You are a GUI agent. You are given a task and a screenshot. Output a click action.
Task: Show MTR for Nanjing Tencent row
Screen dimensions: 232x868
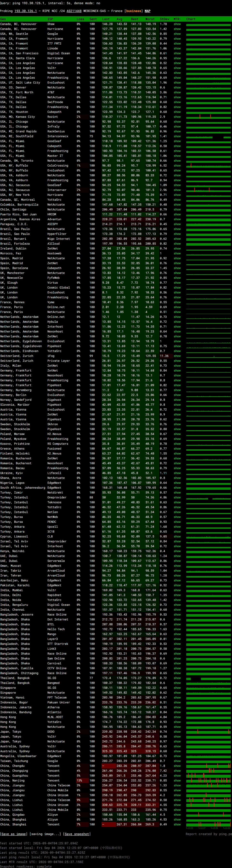[x=177, y=780]
